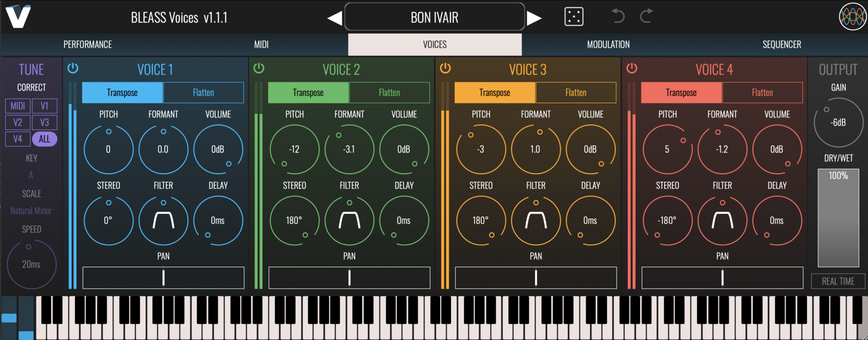Select Flatten mode for Voice 1
This screenshot has height=340, width=868.
(x=203, y=93)
